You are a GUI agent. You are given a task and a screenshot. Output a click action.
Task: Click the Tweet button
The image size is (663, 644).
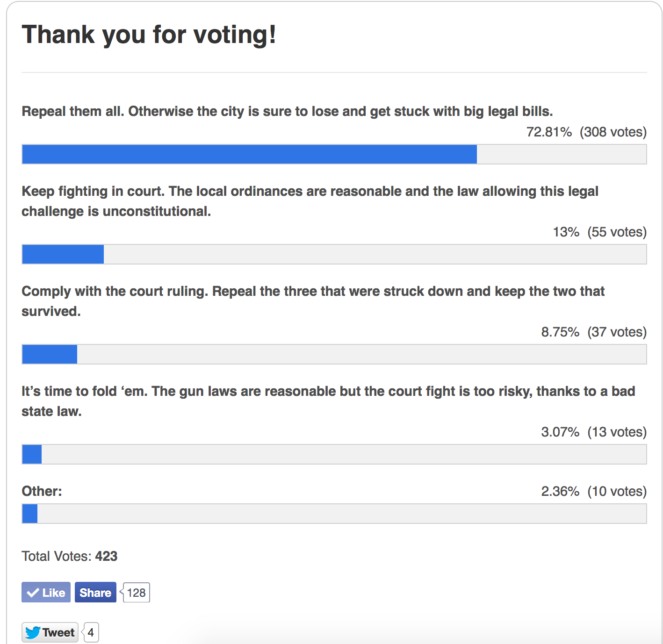tap(50, 632)
